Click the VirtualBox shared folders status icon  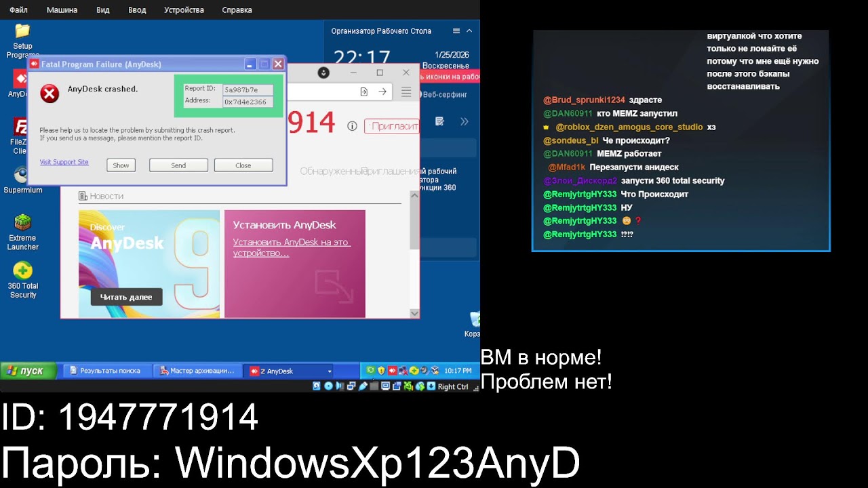tap(374, 386)
